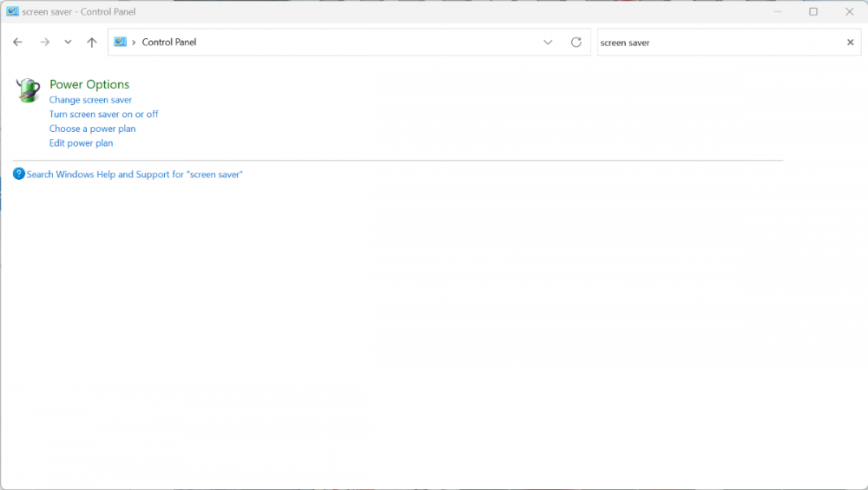Go up one level with up arrow

click(92, 42)
